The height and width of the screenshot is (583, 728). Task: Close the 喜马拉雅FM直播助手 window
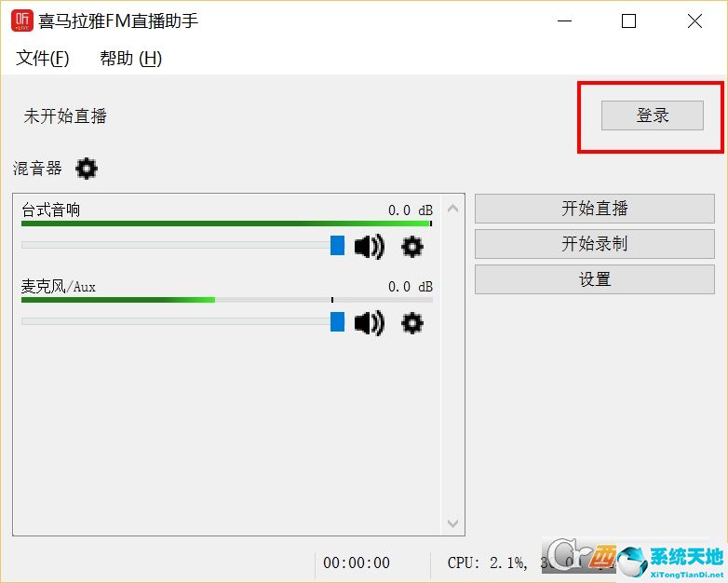(694, 20)
